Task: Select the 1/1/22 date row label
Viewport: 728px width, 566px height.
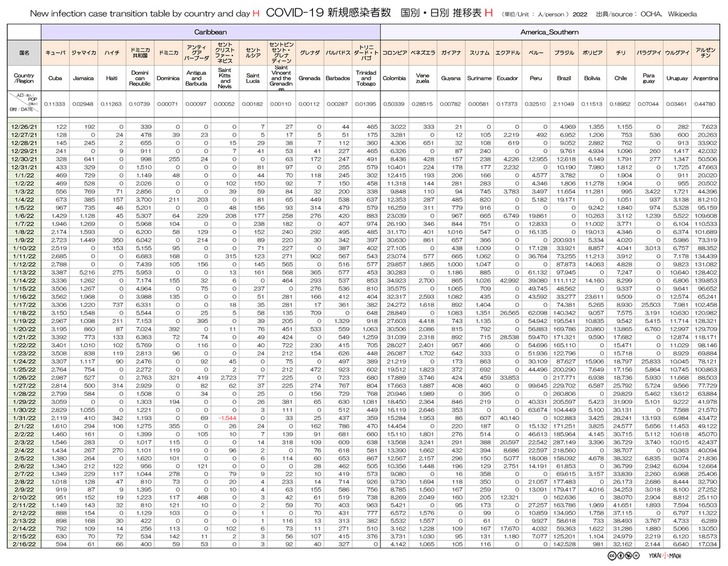Action: tap(25, 174)
